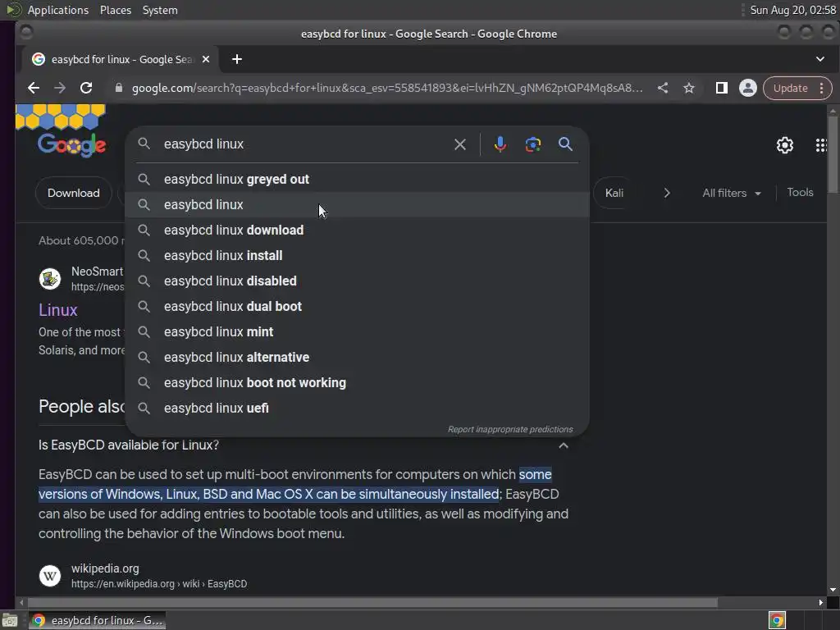Click the 'About 605,000' results count text
The image size is (840, 630).
81,240
